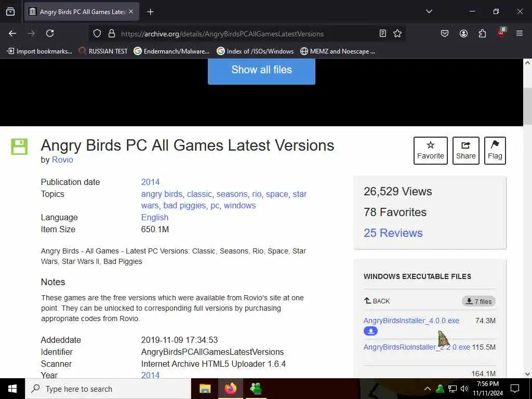Click the blue download icon under AngryBirdsInstaller
The image size is (532, 399).
coord(370,331)
